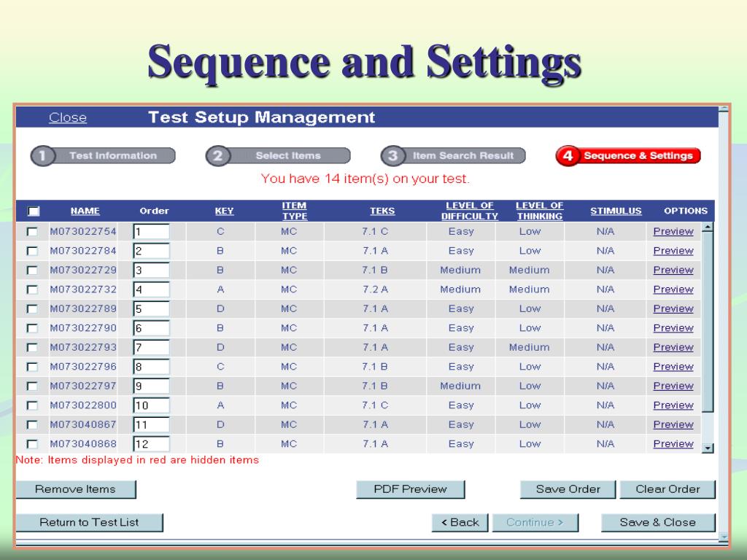
Task: Preview item M073022796
Action: [673, 366]
